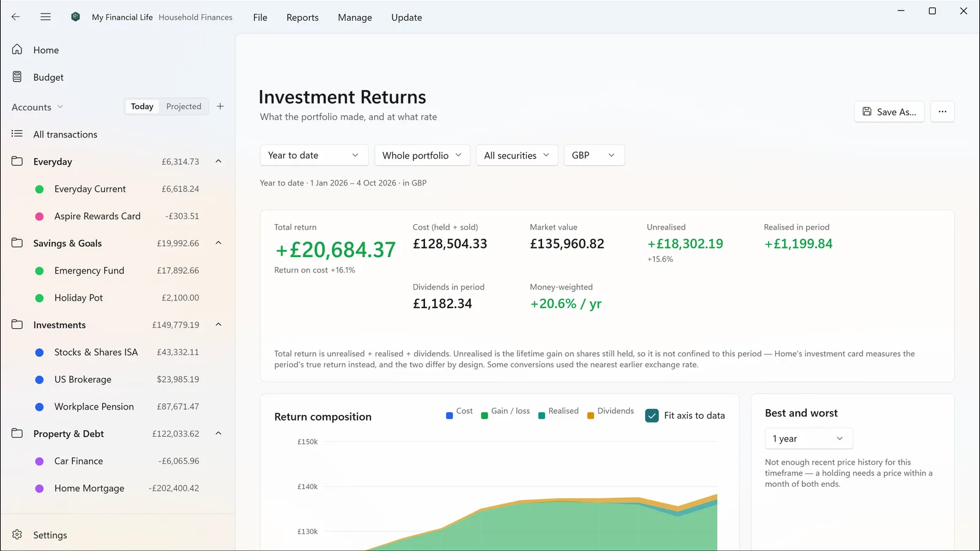This screenshot has width=980, height=551.
Task: Click the green dot beside Everyday Current
Action: (39, 189)
